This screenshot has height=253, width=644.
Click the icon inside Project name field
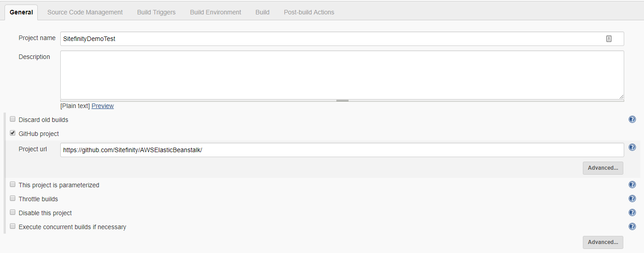[608, 39]
